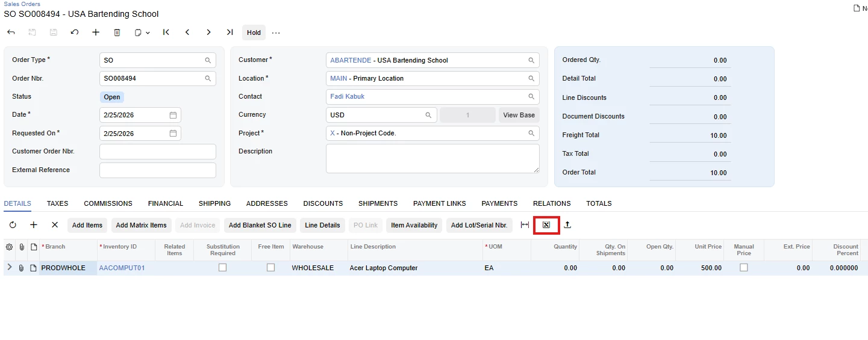Click Add Blanket SO Line button

pyautogui.click(x=260, y=225)
